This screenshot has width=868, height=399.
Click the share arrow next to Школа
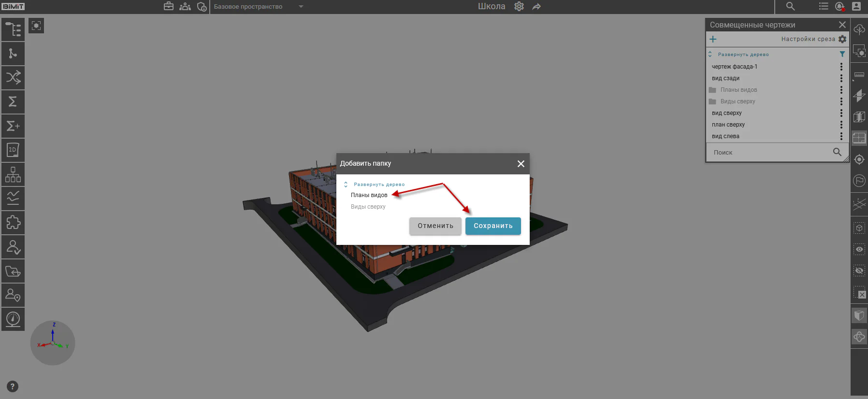click(536, 7)
